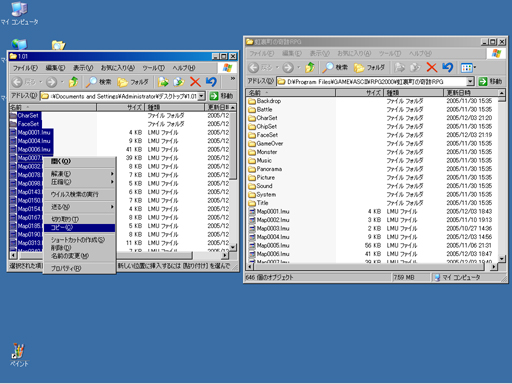Sort by 名前 column in 虹裏町 window
512x384 pixels.
coord(290,92)
